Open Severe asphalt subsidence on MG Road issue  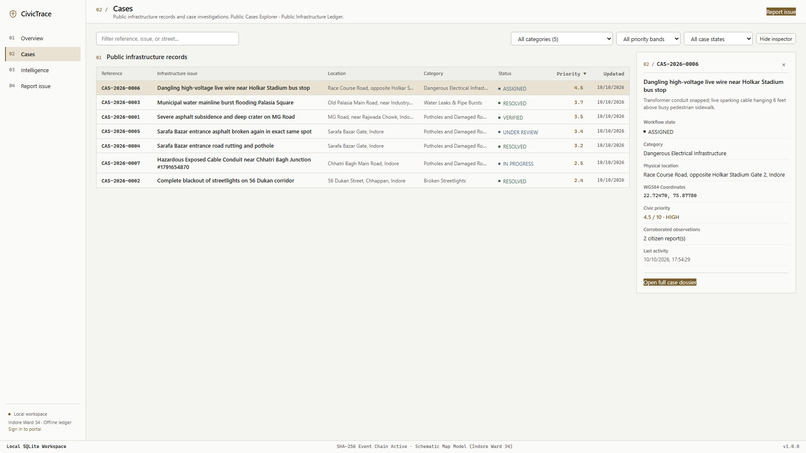click(226, 117)
